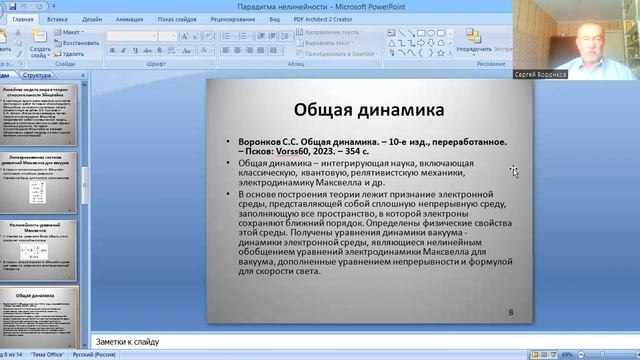Click the zoom out minus button

coord(581,355)
